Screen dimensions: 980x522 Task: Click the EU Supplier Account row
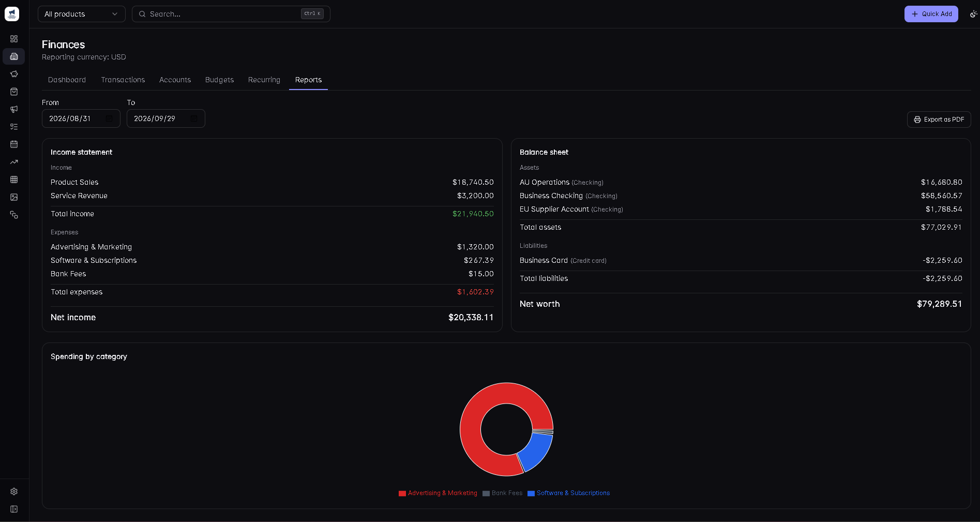tap(741, 209)
